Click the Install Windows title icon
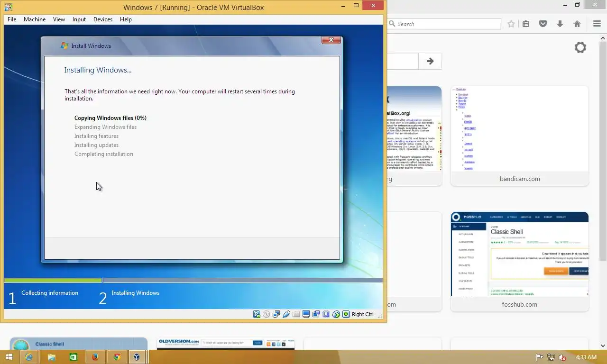Image resolution: width=607 pixels, height=364 pixels. [x=64, y=46]
